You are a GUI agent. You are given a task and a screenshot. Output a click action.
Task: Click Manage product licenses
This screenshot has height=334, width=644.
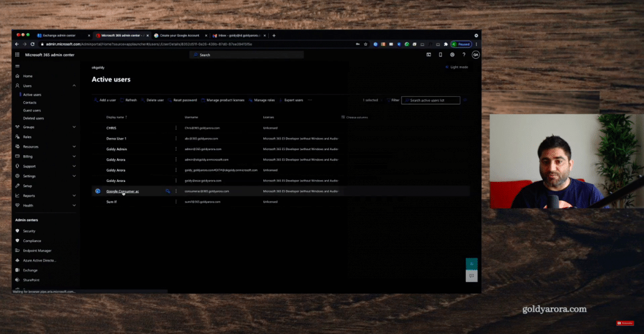[x=223, y=100]
